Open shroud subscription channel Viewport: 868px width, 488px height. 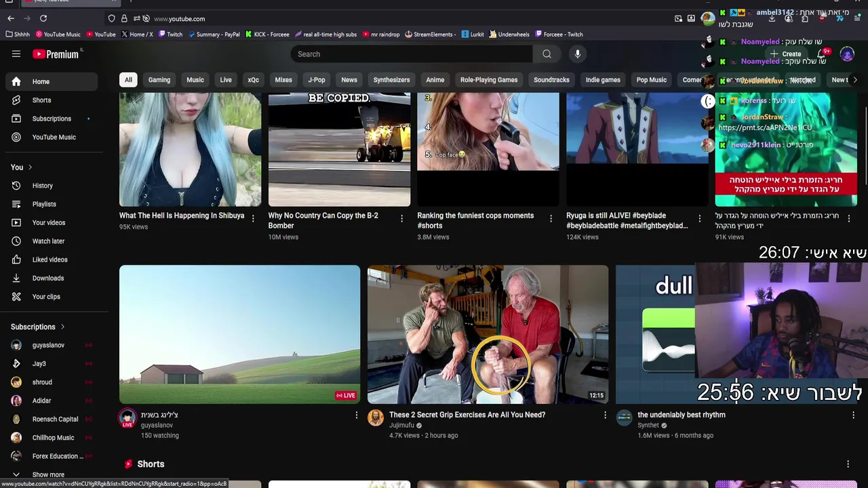[52, 382]
